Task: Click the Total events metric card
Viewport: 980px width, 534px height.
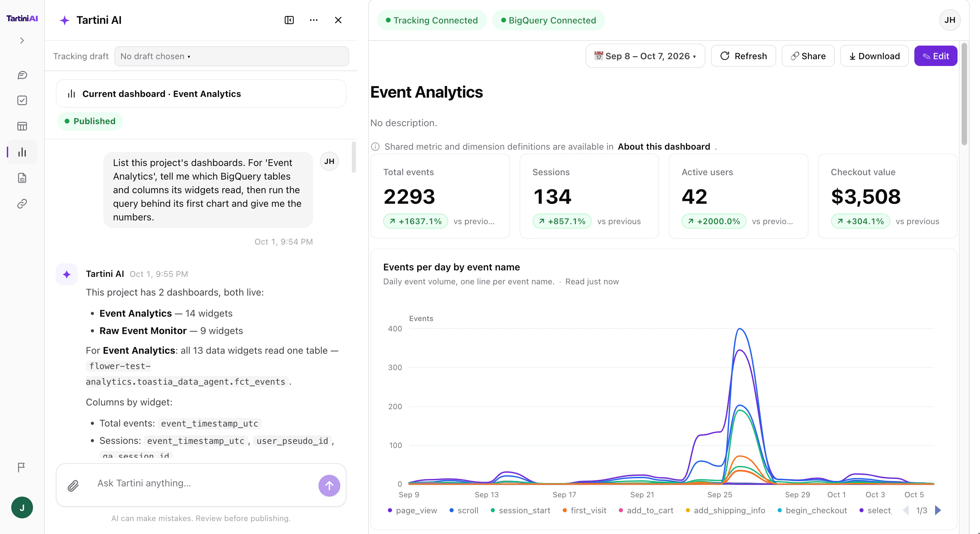Action: [x=440, y=196]
